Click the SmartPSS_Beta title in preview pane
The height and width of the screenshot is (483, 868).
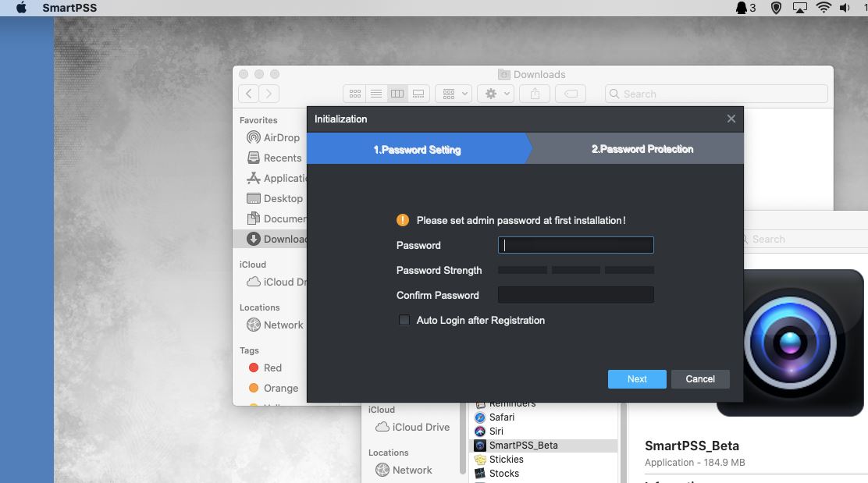(x=692, y=446)
